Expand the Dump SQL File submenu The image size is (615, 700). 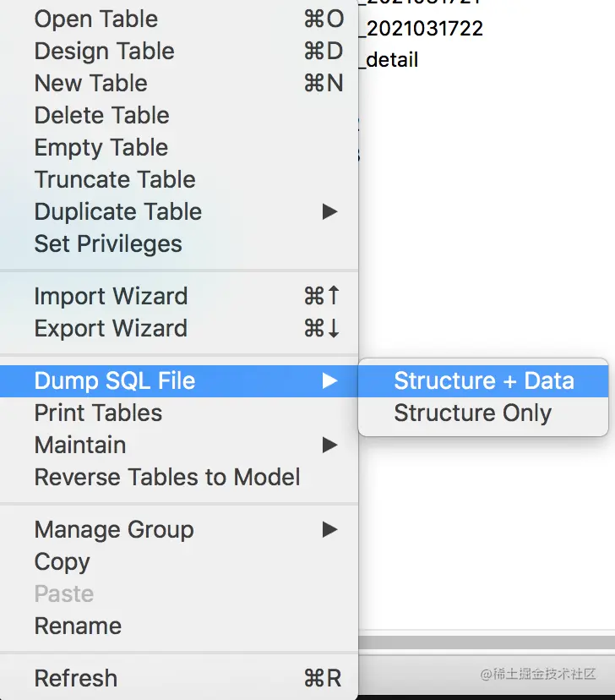click(x=115, y=381)
